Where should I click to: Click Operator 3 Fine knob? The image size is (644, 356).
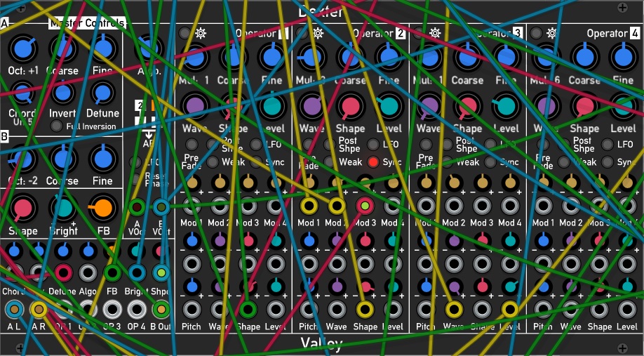tap(506, 56)
